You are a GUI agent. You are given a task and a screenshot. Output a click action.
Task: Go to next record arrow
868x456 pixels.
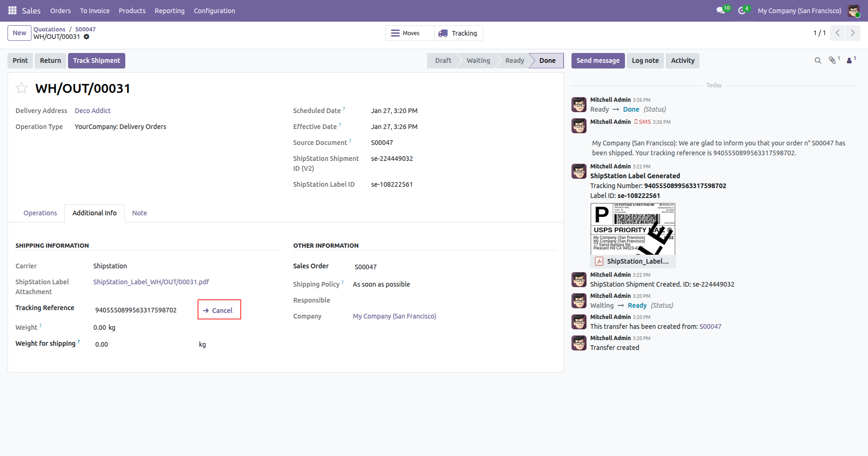853,33
